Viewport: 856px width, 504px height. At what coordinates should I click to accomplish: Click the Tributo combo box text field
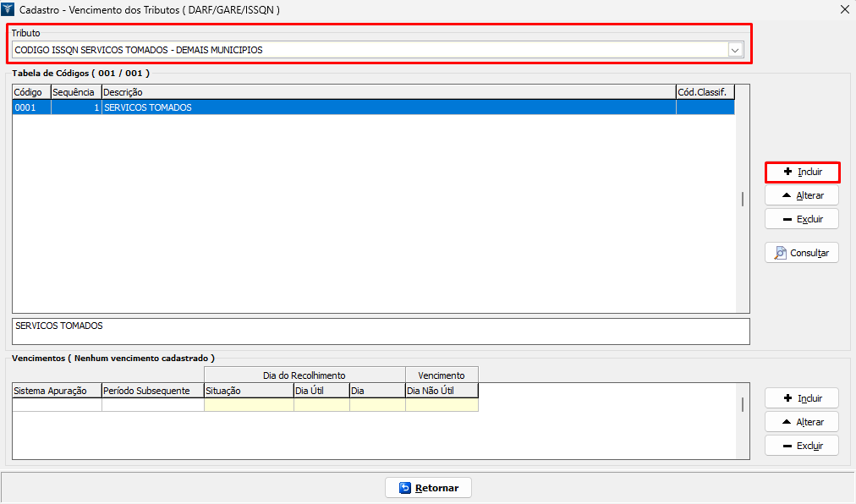click(x=369, y=50)
